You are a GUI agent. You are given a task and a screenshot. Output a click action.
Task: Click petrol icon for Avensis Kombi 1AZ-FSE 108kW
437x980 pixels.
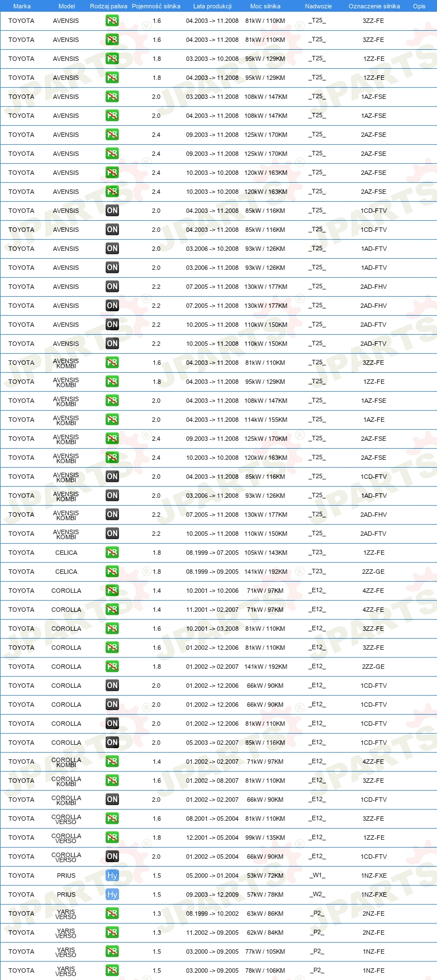point(112,401)
